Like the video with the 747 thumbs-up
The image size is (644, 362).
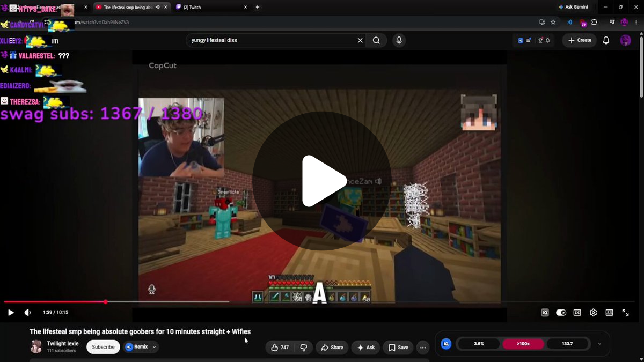coord(280,348)
